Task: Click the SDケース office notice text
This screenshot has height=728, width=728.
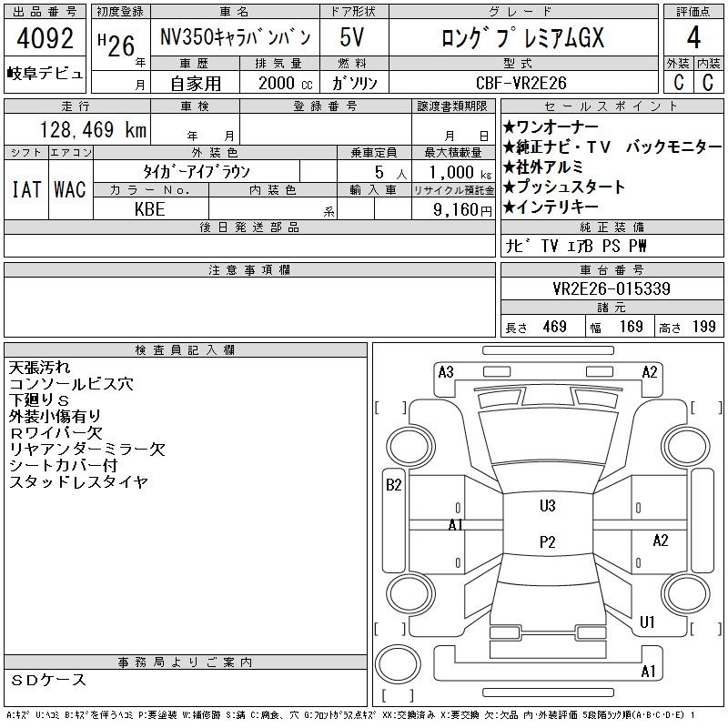Action: point(49,680)
